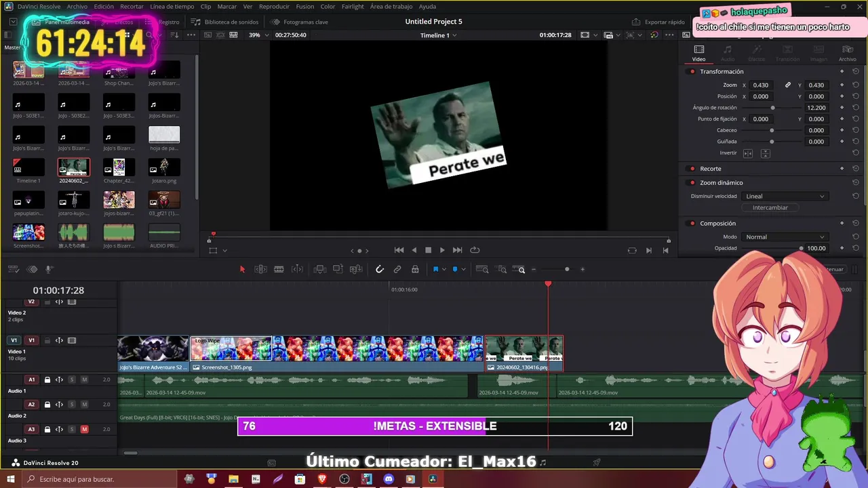868x488 pixels.
Task: Open marker color dropdown arrow
Action: click(x=463, y=269)
